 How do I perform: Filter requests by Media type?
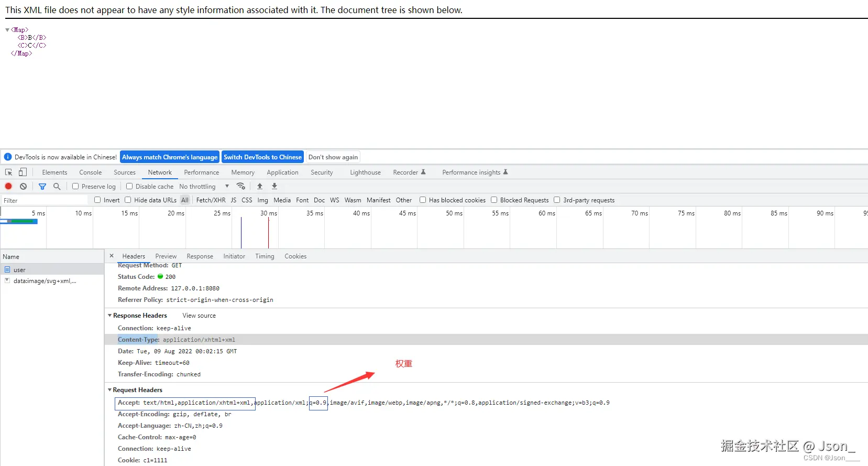coord(282,200)
